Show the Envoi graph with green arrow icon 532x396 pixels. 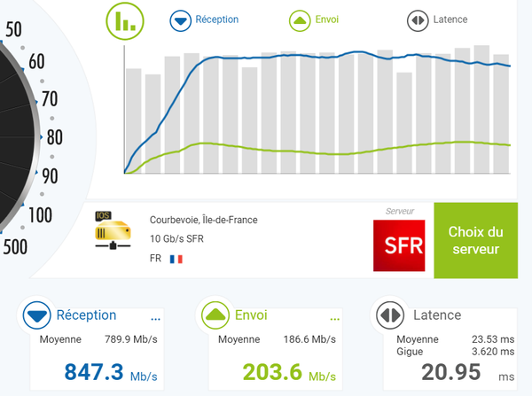point(300,20)
